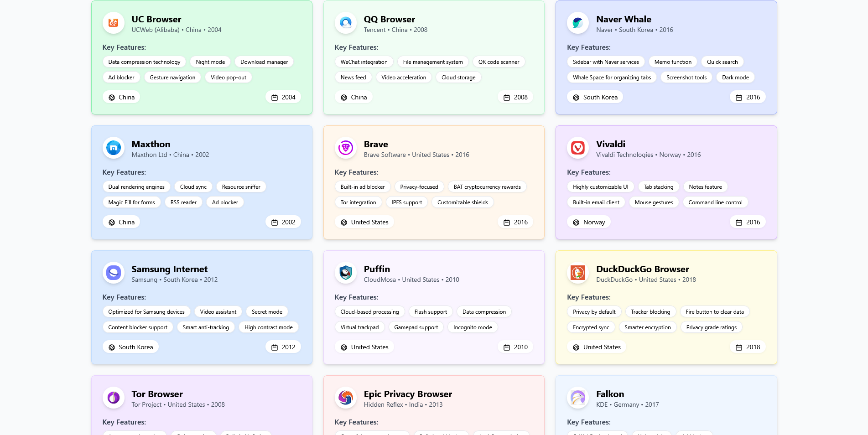Select the QQ Browser penguin icon
This screenshot has width=868, height=435.
click(345, 23)
